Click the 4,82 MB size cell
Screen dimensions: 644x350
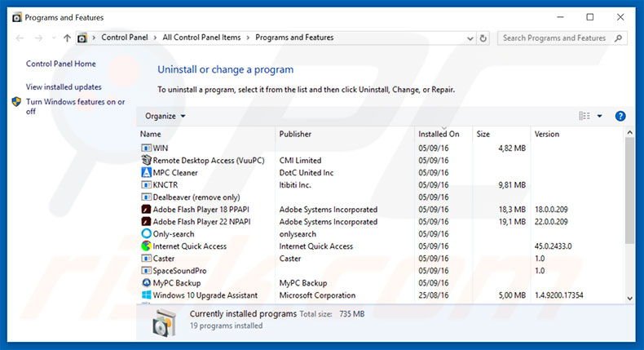512,148
